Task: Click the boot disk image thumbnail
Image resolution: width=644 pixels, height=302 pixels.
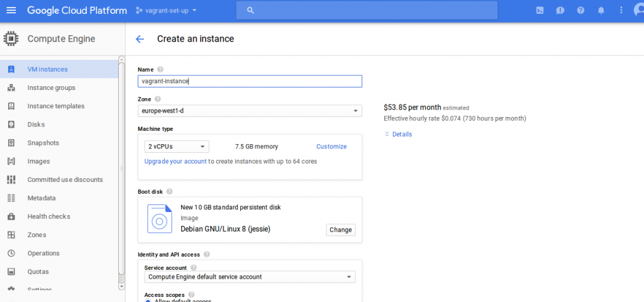Action: click(x=159, y=218)
